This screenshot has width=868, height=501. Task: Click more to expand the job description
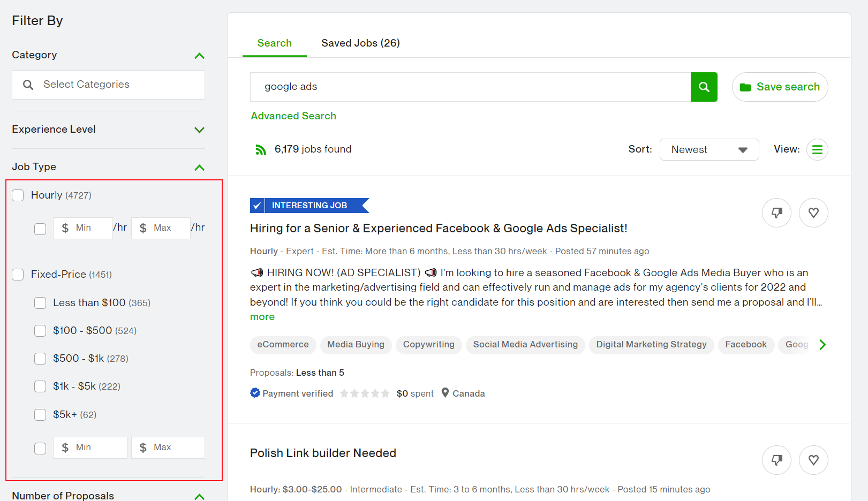(x=262, y=316)
